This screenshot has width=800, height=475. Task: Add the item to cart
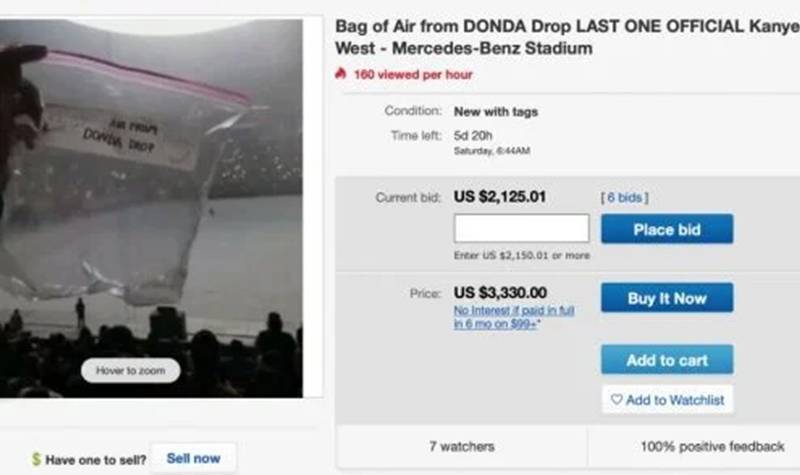(666, 360)
